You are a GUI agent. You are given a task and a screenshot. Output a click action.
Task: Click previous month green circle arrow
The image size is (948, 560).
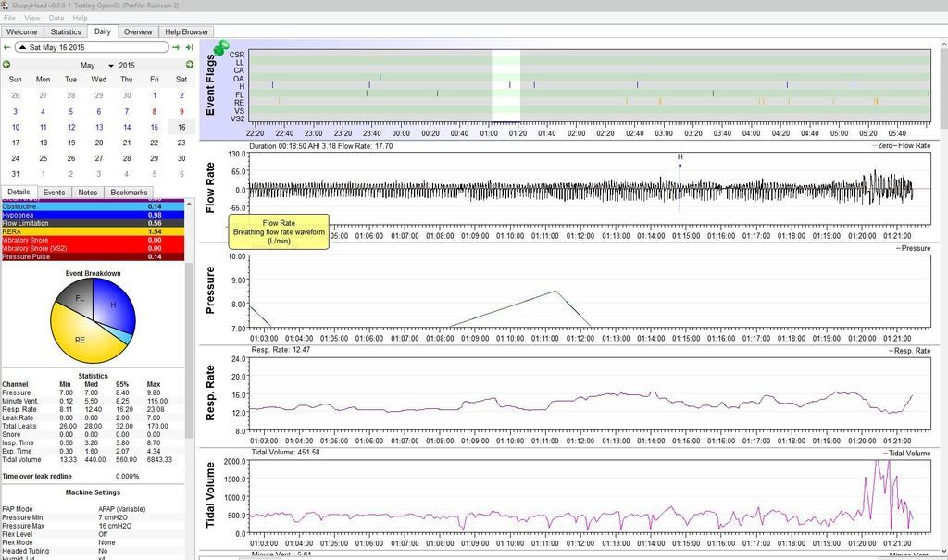pyautogui.click(x=6, y=65)
